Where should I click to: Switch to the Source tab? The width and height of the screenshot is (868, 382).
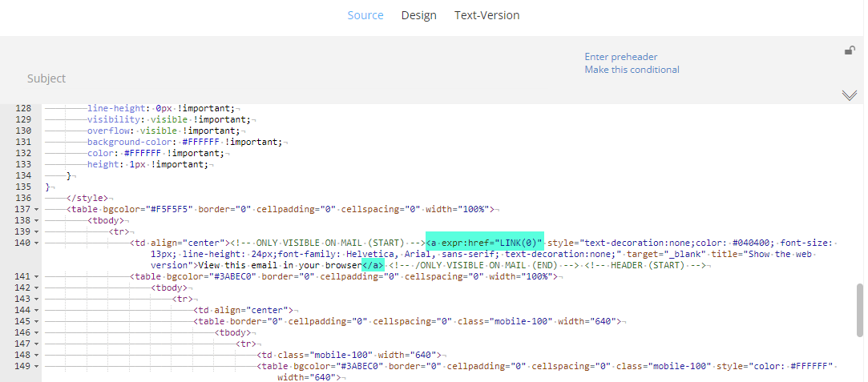click(x=365, y=15)
